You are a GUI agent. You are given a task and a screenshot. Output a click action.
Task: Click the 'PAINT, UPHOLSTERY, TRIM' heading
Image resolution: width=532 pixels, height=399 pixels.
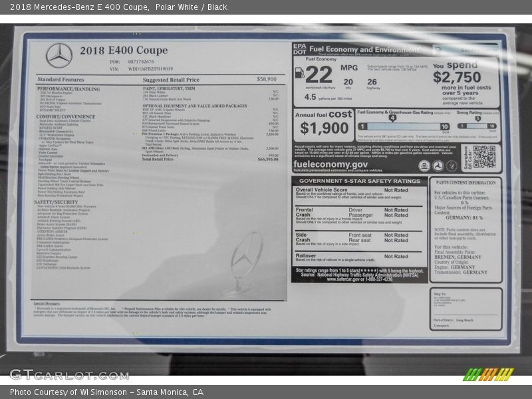tap(169, 88)
